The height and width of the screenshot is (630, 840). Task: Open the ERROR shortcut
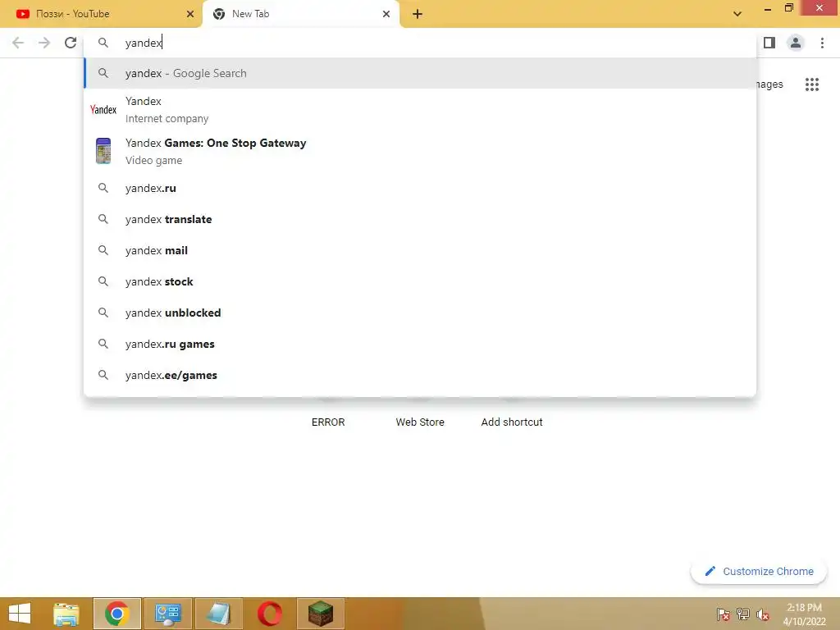coord(328,422)
